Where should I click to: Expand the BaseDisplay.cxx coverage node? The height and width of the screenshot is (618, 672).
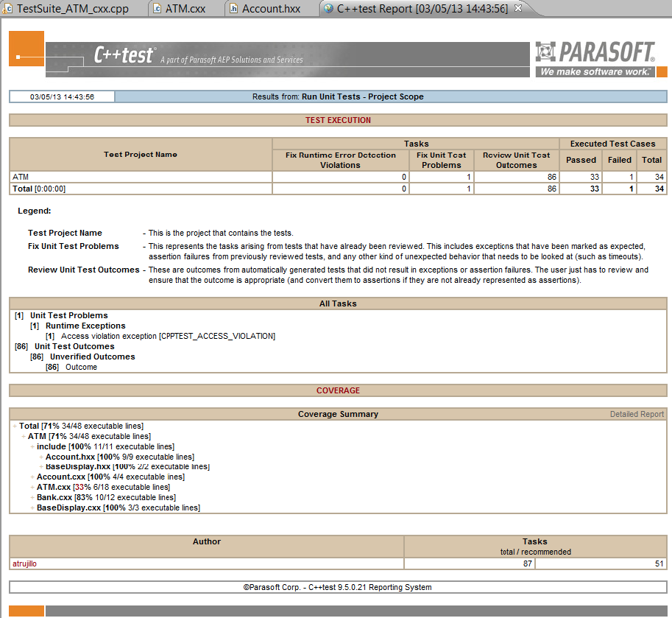[x=32, y=508]
